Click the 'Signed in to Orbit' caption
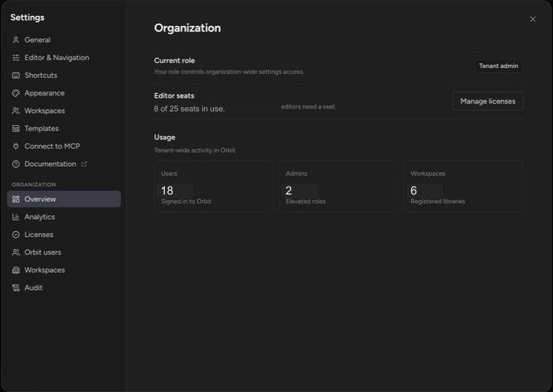The width and height of the screenshot is (553, 392). 186,201
